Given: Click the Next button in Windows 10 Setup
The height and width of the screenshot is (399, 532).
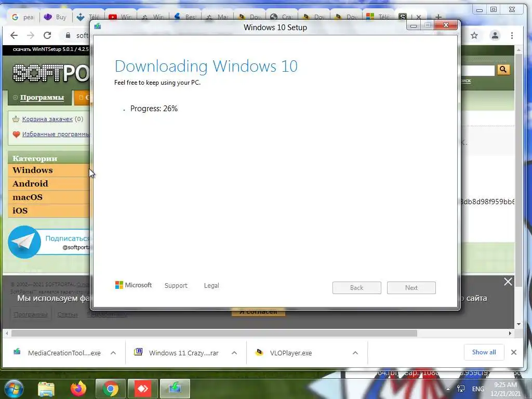Looking at the screenshot, I should [411, 288].
